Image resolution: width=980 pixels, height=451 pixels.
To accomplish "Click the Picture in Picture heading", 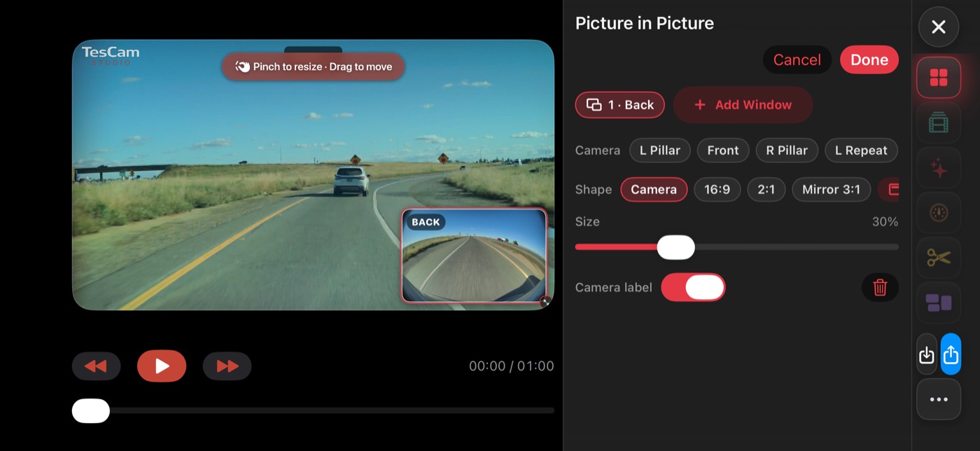I will (x=645, y=23).
